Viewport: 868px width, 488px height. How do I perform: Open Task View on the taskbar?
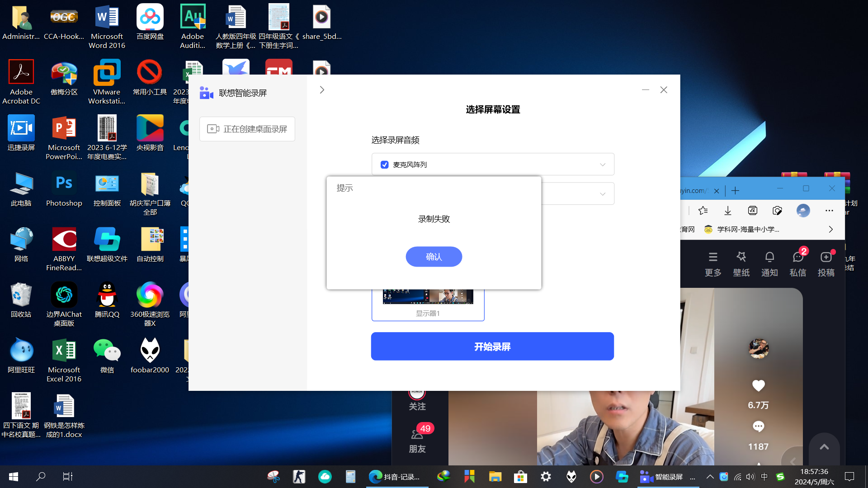pos(67,476)
